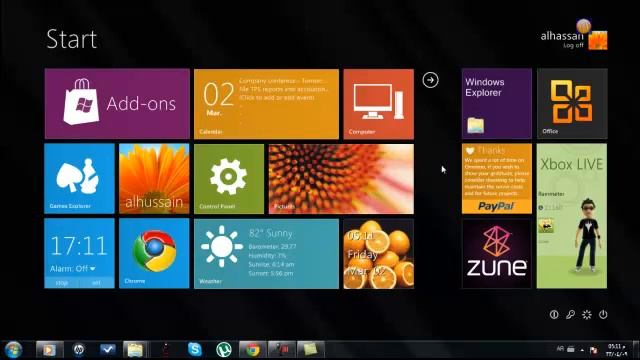The width and height of the screenshot is (640, 360).
Task: Click the user avatar picture top right
Action: (x=598, y=40)
